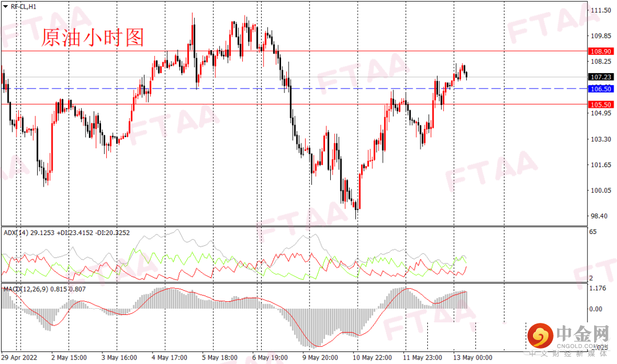
Task: Click the 29 Apr 2022 date label
Action: coord(19,358)
